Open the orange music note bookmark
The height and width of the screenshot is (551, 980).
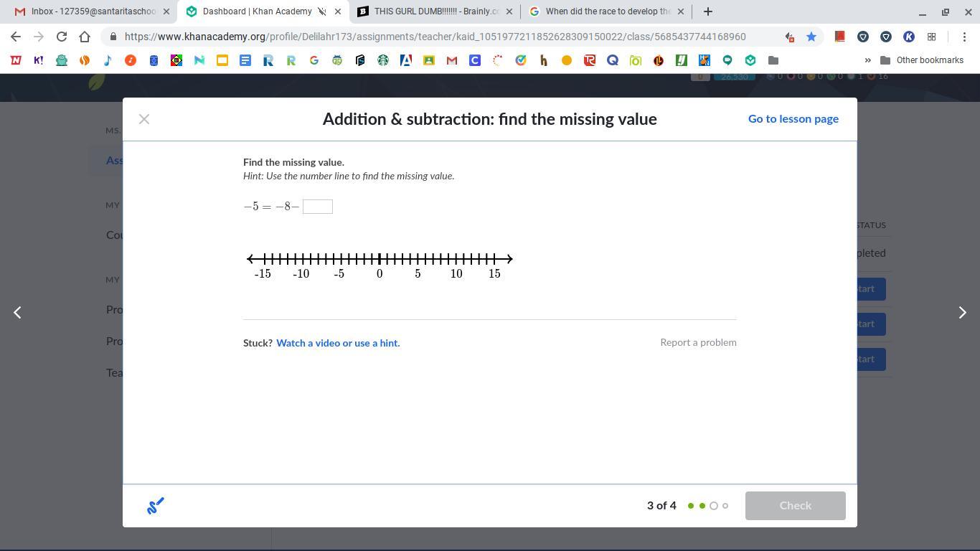131,60
